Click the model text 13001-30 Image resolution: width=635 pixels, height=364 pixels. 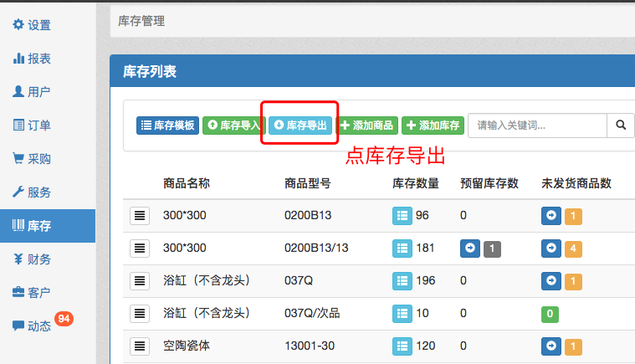coord(310,346)
